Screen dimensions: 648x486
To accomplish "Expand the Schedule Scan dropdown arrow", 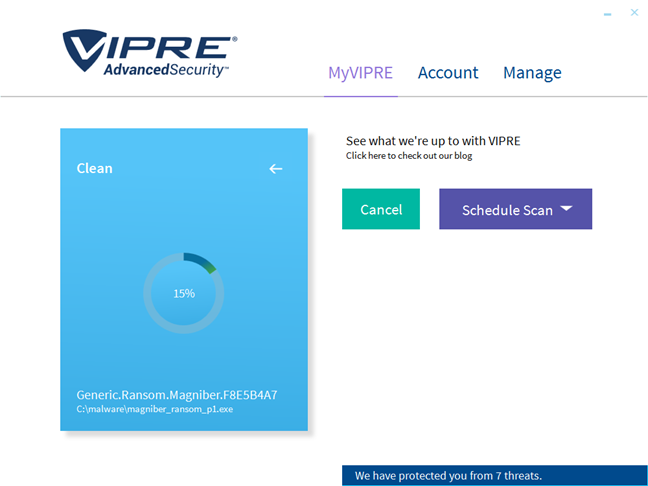I will coord(566,209).
